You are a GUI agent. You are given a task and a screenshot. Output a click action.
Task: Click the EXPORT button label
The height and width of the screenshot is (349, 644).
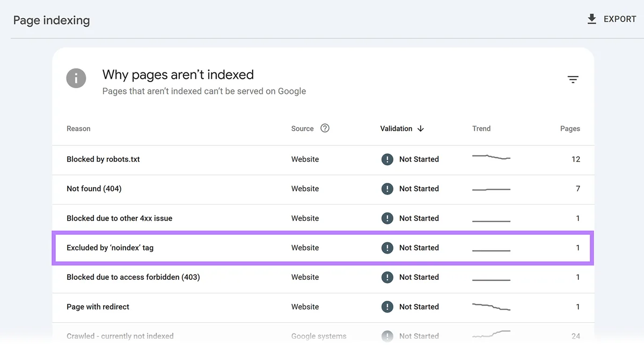click(620, 19)
